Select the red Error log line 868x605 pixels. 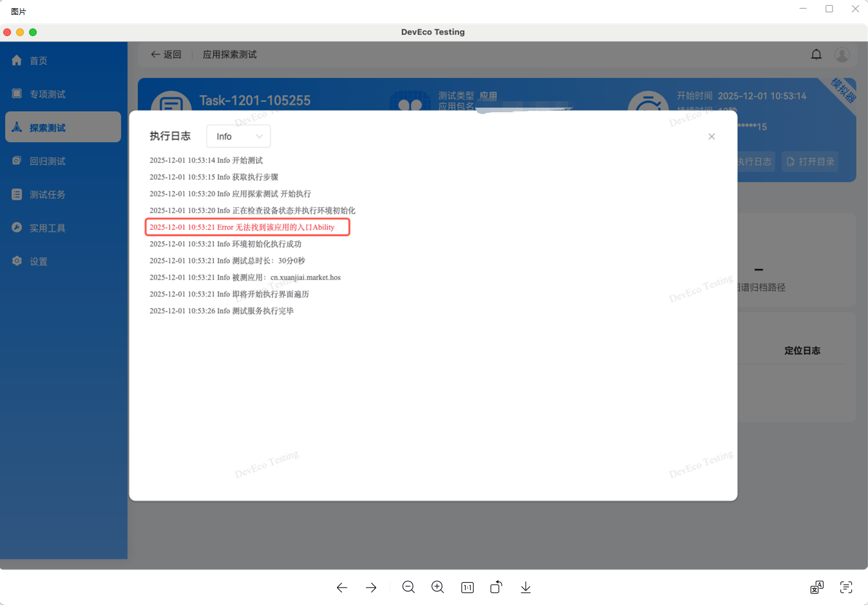click(x=242, y=227)
